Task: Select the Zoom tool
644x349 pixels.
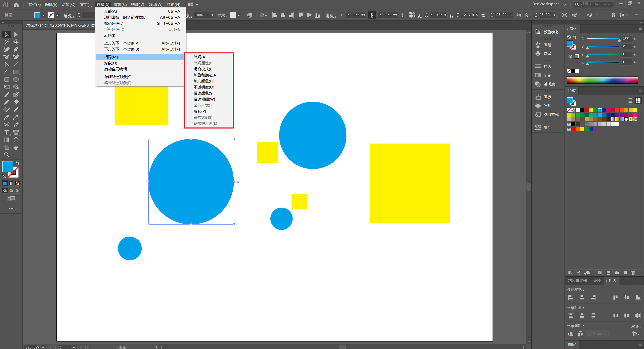Action: pos(7,155)
